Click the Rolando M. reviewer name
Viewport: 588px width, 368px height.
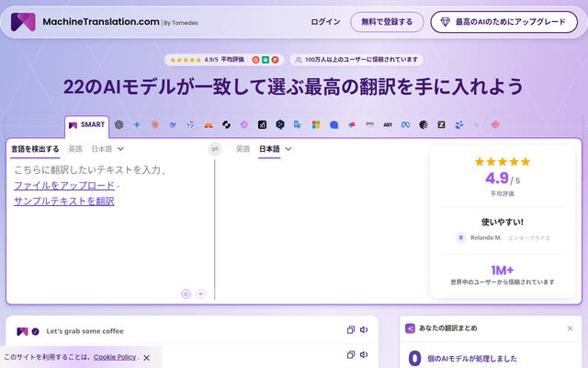pos(486,237)
